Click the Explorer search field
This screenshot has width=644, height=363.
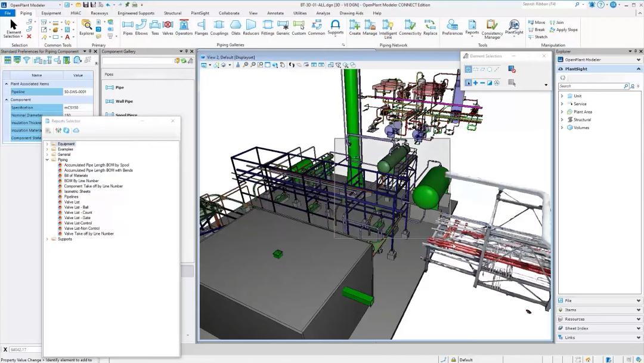[593, 86]
